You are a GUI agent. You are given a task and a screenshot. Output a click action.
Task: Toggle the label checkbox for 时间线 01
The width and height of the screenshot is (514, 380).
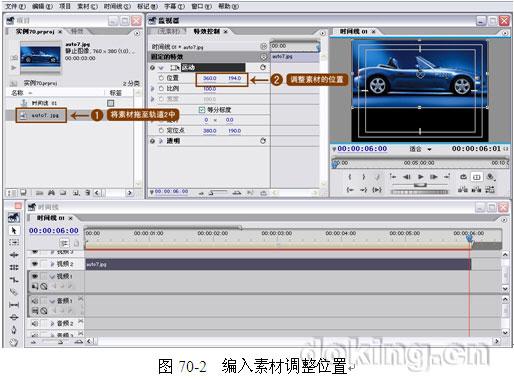[111, 103]
